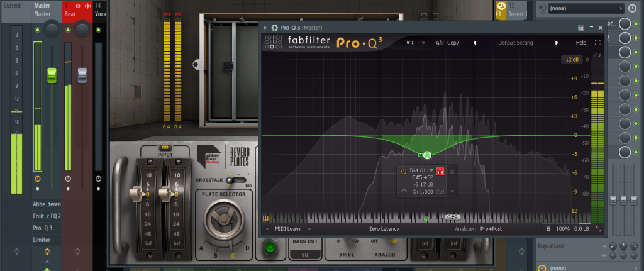Click the Copy button next to A/B
The image size is (644, 271).
coord(453,43)
